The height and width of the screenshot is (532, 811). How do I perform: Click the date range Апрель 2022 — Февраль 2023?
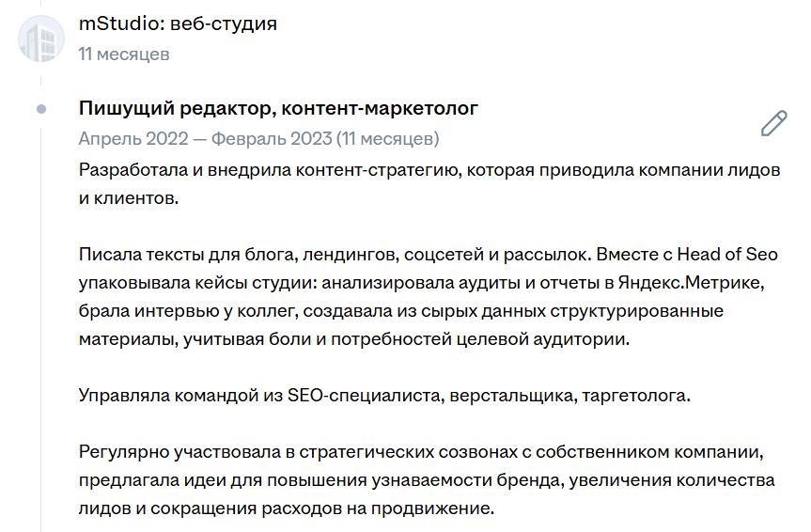(x=205, y=139)
